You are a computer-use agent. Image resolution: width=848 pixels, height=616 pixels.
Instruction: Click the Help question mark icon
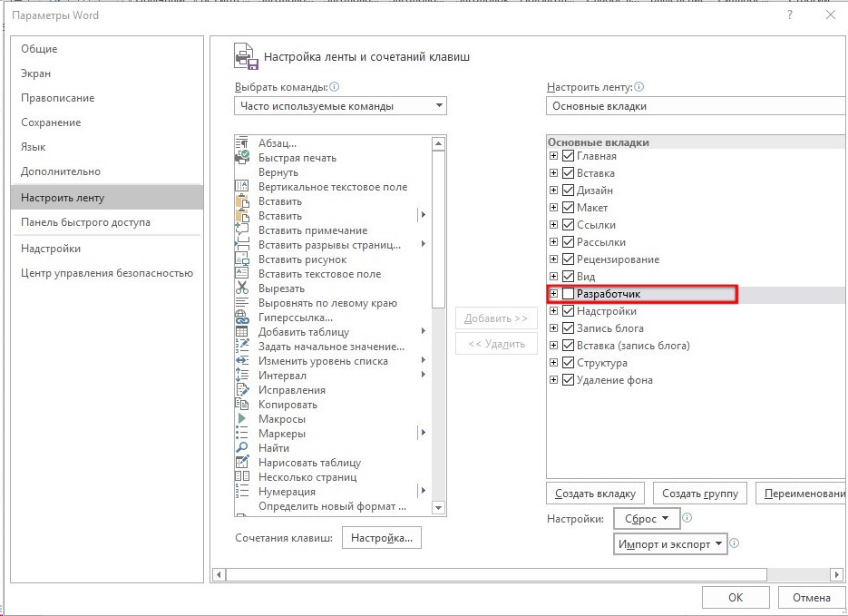[790, 15]
